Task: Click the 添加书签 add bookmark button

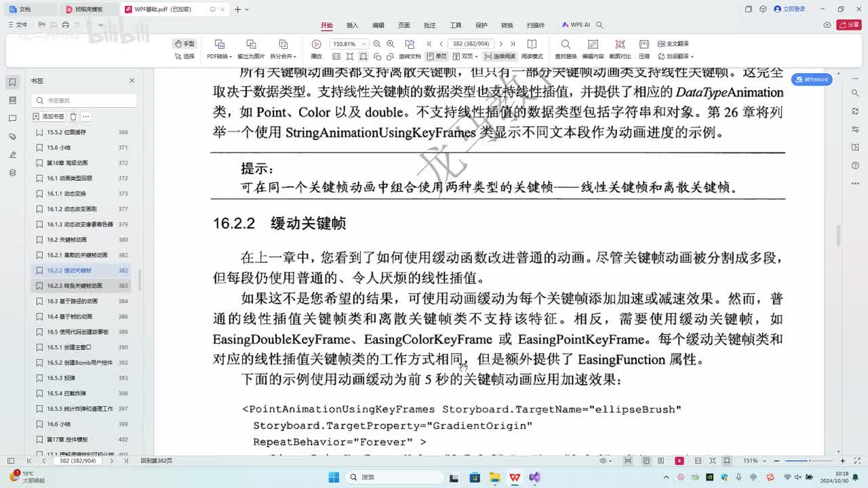Action: coord(49,117)
